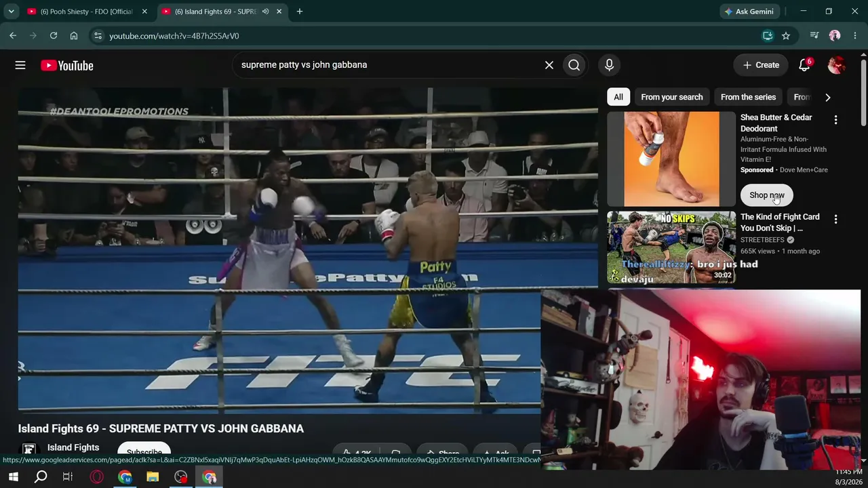Clear the search box with the X

click(x=549, y=65)
